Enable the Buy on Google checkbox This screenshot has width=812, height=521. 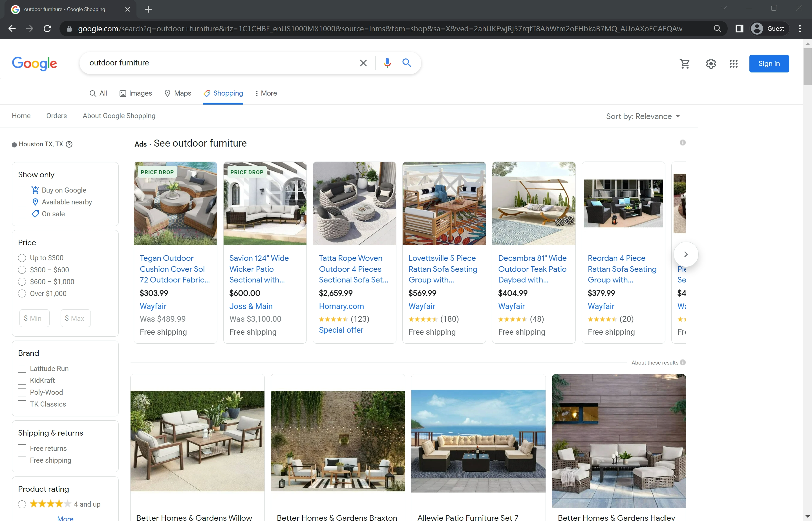tap(22, 190)
